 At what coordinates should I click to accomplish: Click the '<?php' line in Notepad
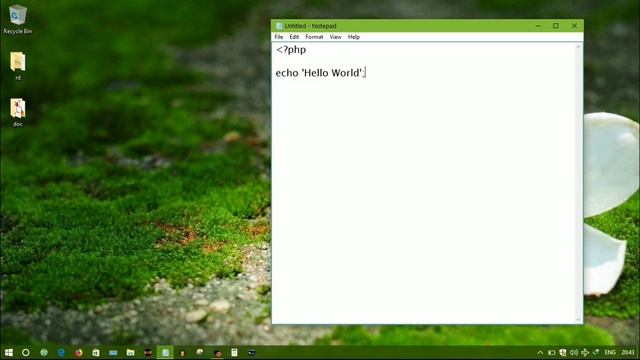(x=291, y=50)
